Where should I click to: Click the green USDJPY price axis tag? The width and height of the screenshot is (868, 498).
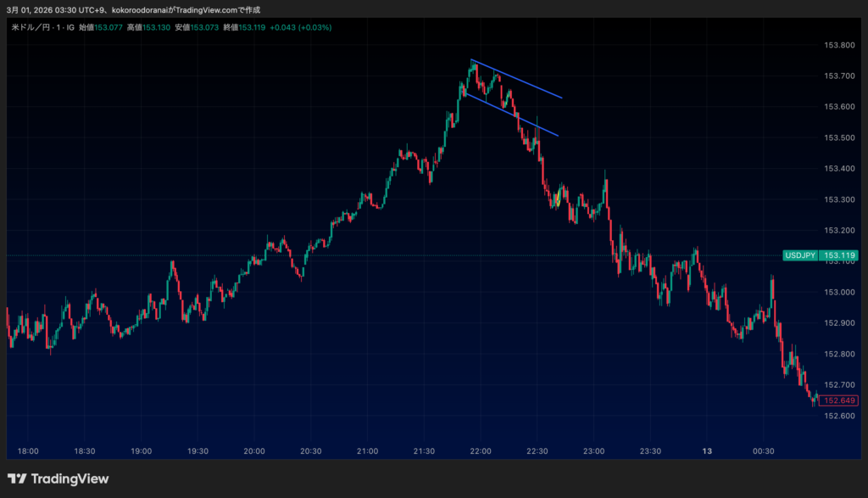(801, 255)
